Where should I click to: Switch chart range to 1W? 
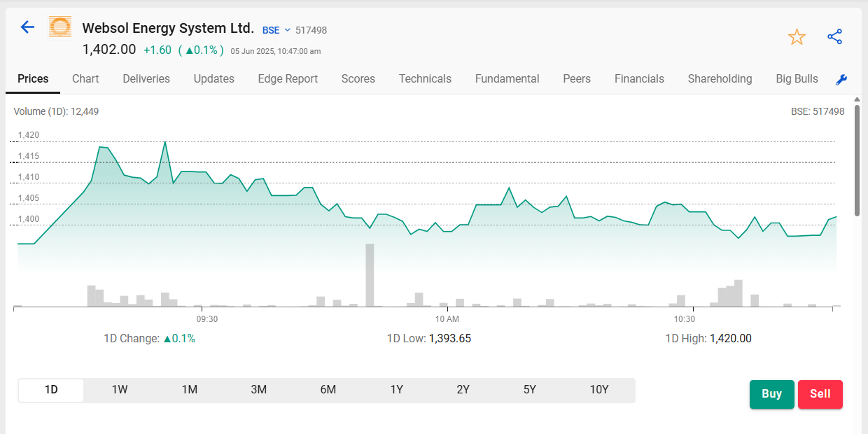120,390
